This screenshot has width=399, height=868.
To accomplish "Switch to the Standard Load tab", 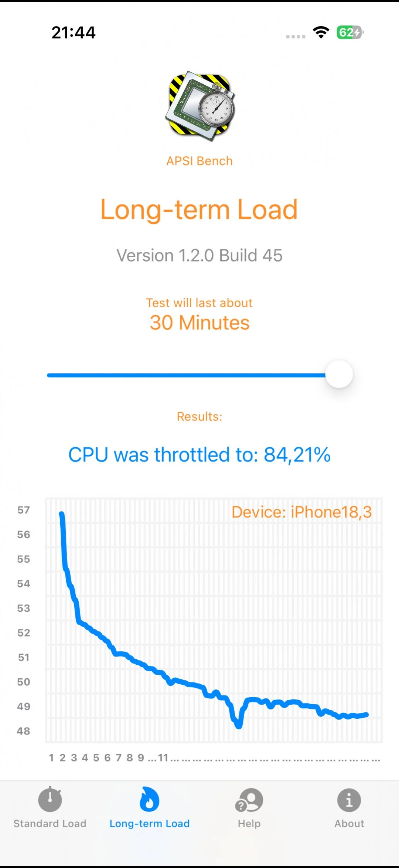I will pos(50,824).
